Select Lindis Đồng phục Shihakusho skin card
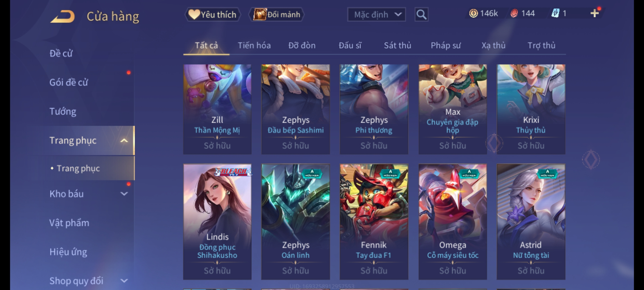Viewport: 644px width, 290px height. [217, 222]
